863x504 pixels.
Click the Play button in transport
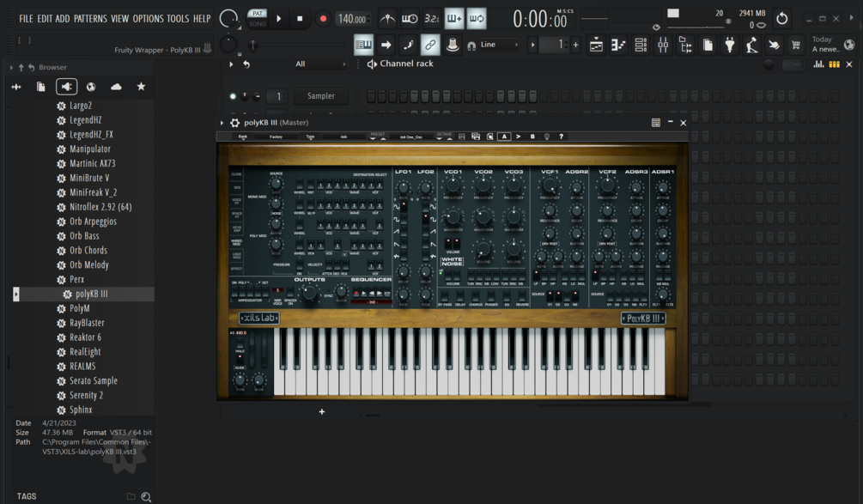(x=279, y=19)
